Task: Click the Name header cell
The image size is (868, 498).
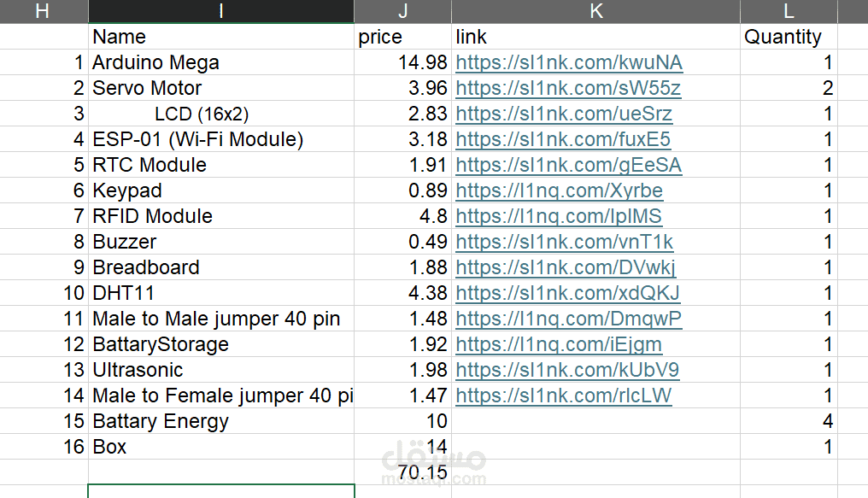Action: (x=221, y=37)
